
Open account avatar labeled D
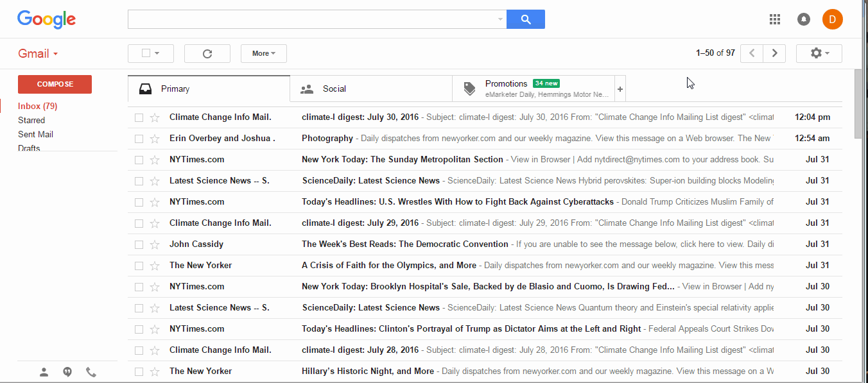(833, 19)
